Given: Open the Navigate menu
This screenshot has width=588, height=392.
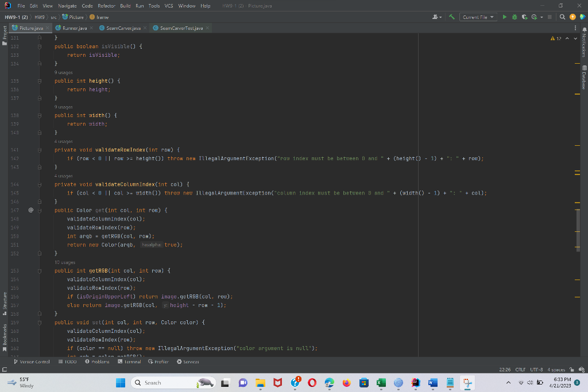Looking at the screenshot, I should (67, 6).
